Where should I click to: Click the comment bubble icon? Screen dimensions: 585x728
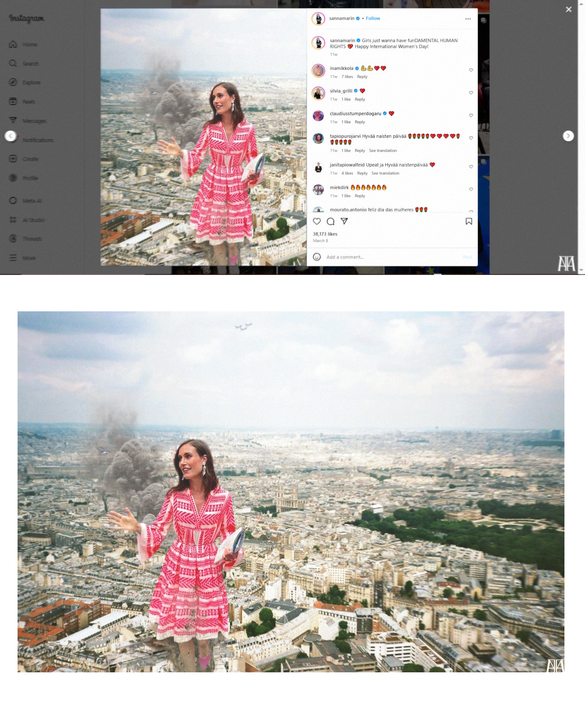click(331, 221)
